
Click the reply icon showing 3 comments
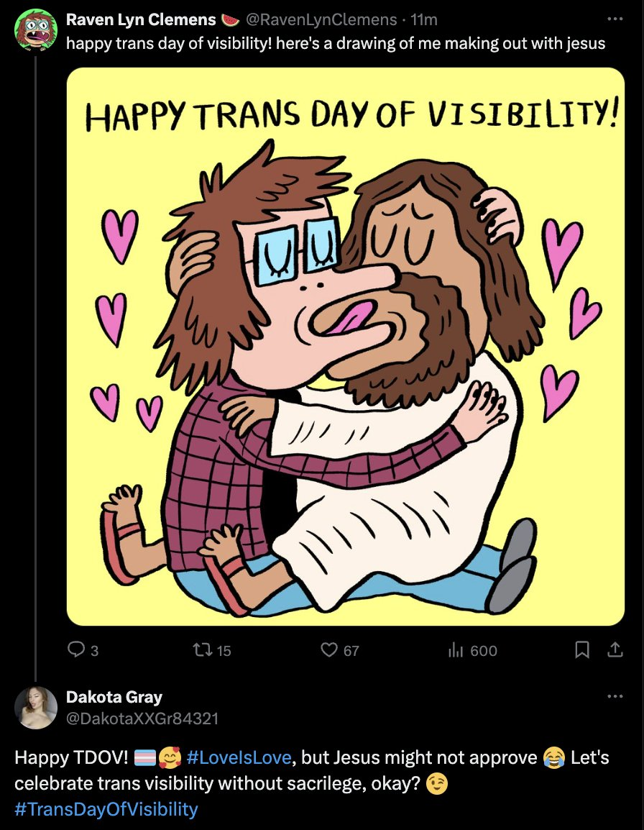[76, 649]
